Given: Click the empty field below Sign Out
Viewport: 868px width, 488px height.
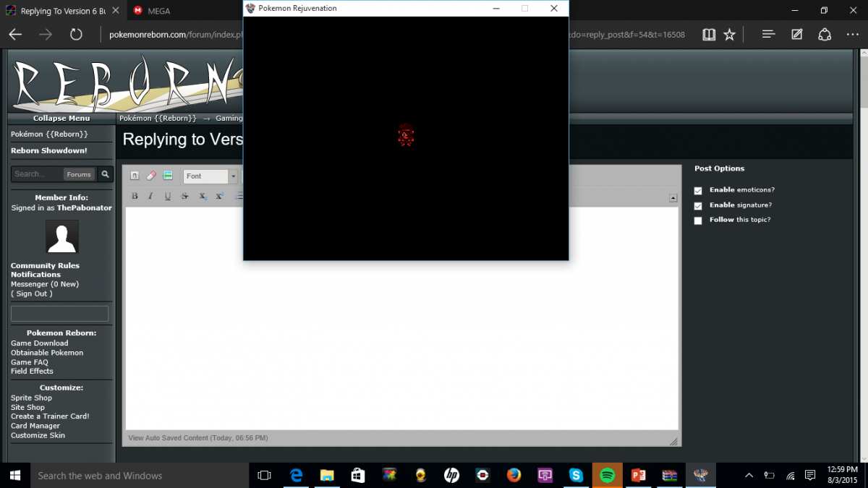Looking at the screenshot, I should click(59, 313).
